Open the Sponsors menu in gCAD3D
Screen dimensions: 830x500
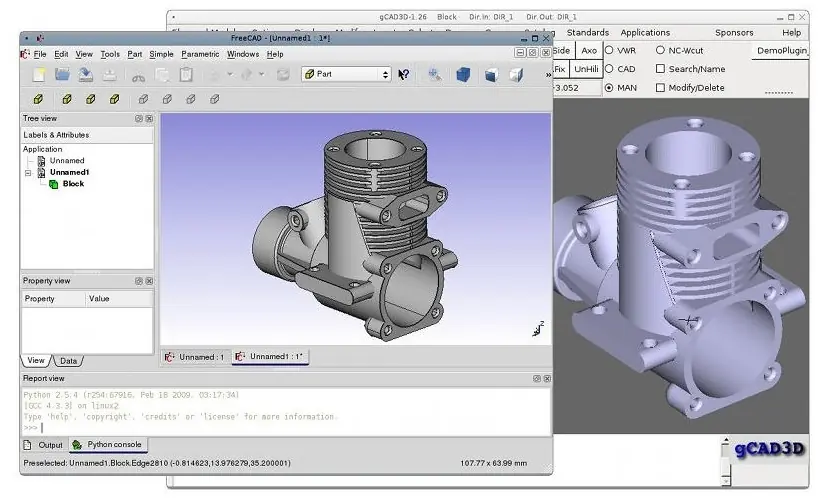pos(734,33)
